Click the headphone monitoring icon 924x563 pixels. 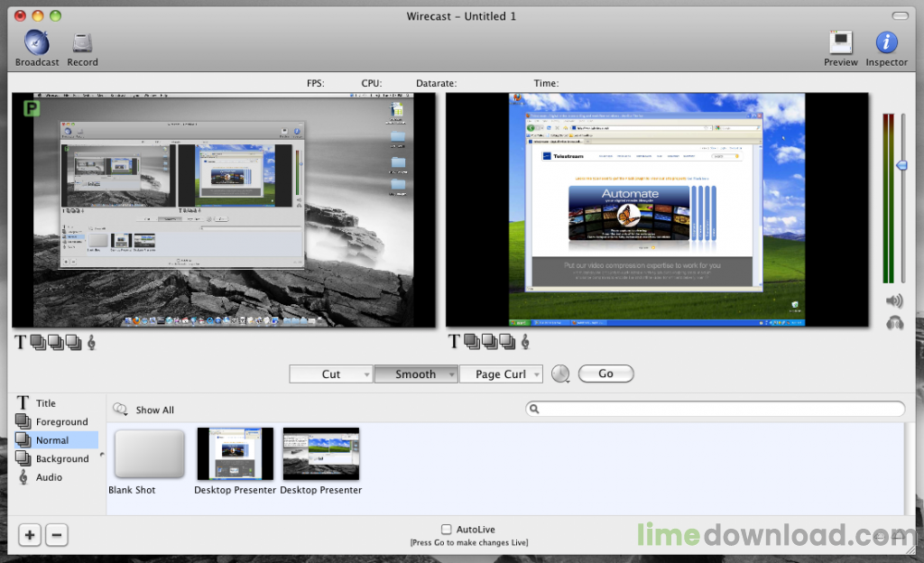click(893, 323)
